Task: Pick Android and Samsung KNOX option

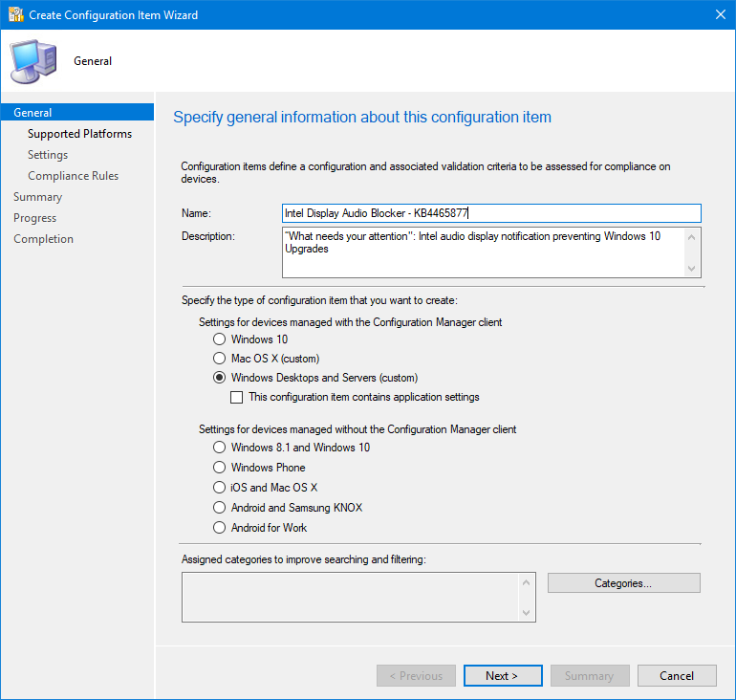Action: click(220, 508)
